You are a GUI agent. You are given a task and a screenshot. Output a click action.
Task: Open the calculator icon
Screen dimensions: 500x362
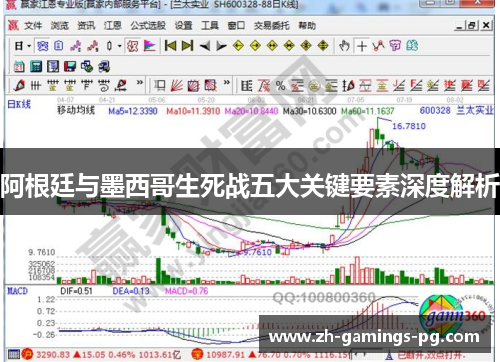pos(36,67)
